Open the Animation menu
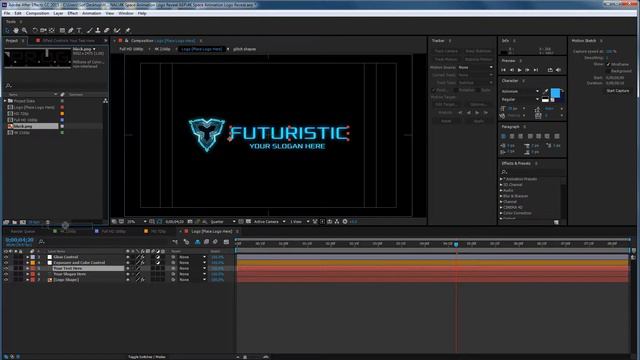Screen dimensions: 640x360 (91, 13)
